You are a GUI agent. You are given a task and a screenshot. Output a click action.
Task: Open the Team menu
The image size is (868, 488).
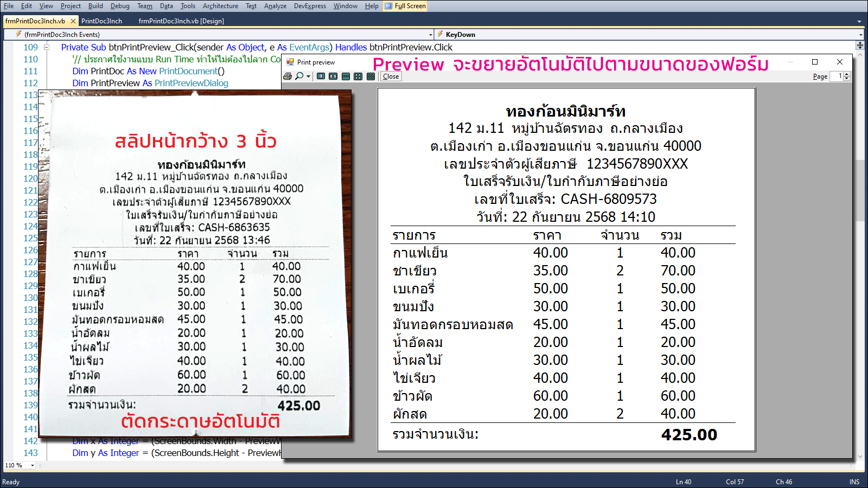pos(144,6)
